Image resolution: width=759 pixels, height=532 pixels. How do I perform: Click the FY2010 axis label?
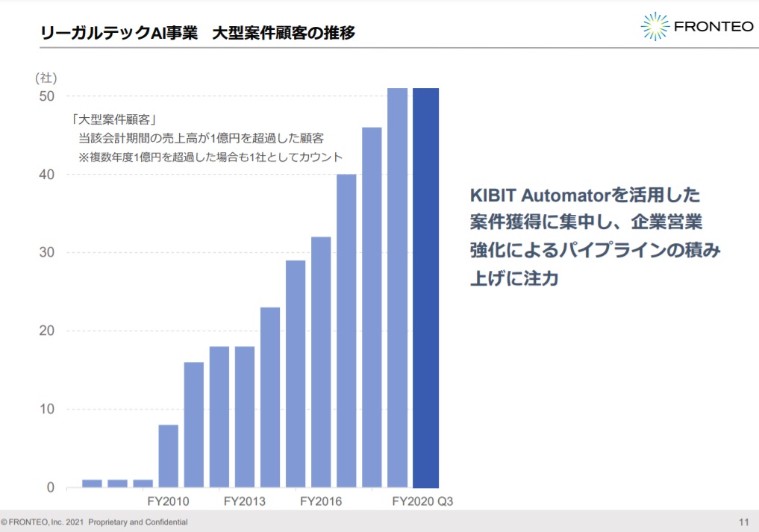click(168, 501)
